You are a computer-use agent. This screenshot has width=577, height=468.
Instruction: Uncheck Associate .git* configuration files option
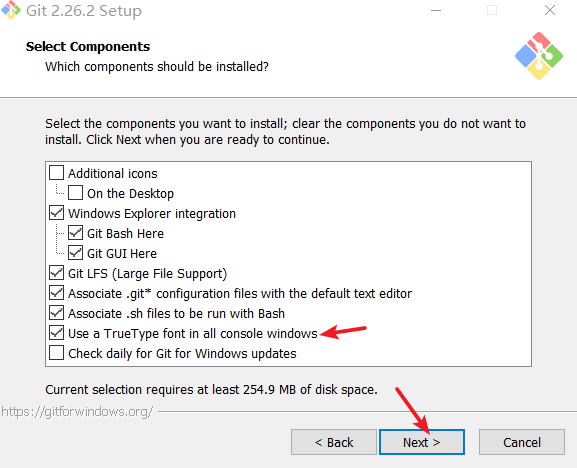click(56, 292)
